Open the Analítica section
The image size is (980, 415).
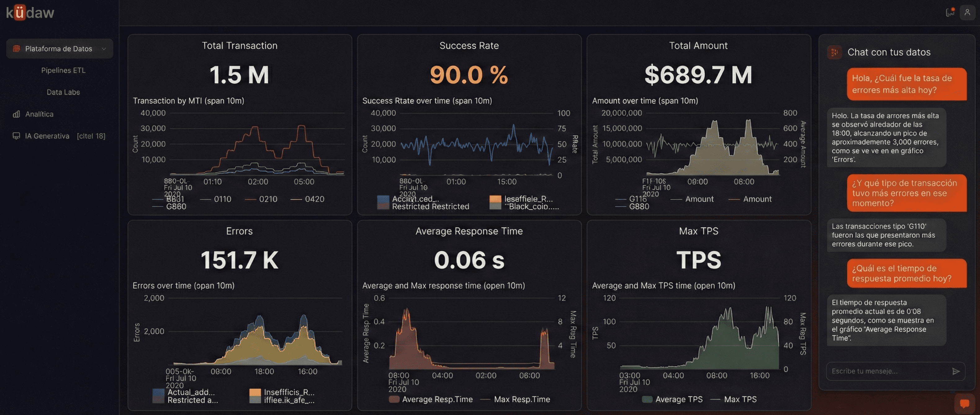[x=39, y=114]
